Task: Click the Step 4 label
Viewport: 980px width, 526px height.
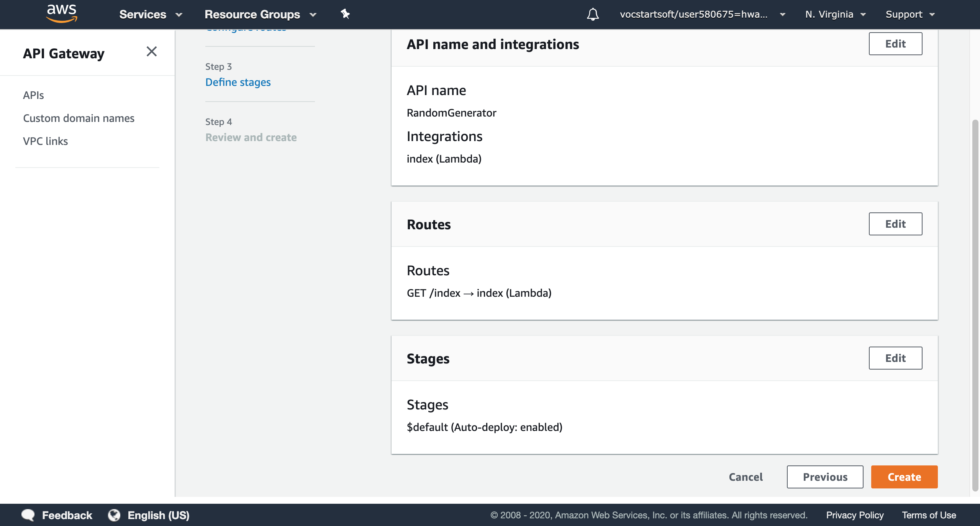Action: (218, 122)
